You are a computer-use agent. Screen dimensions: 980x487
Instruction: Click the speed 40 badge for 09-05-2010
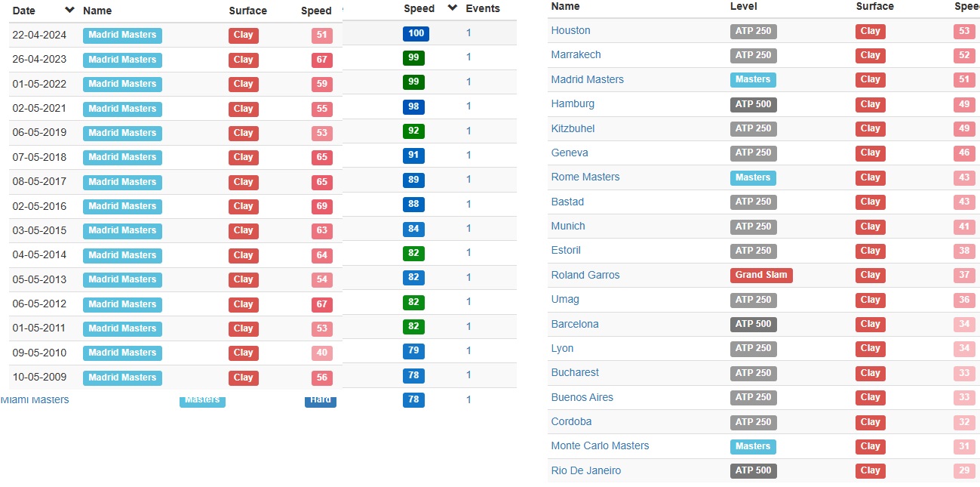(x=322, y=353)
